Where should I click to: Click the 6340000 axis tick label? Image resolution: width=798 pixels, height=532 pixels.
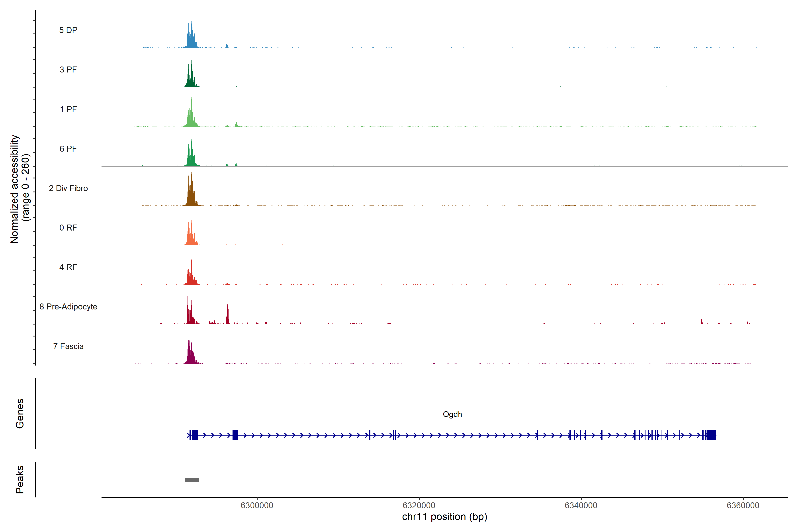(581, 505)
